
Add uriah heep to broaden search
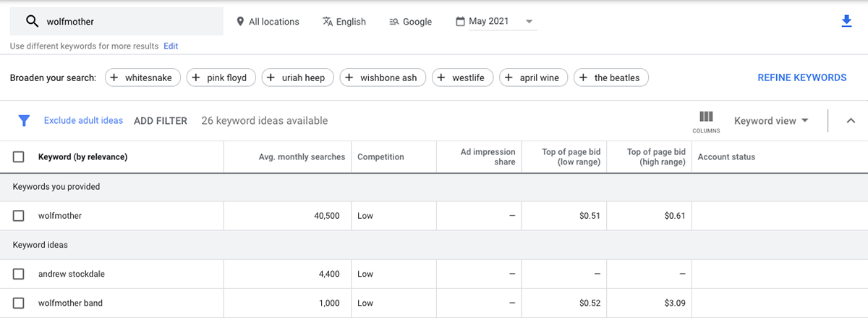(298, 78)
